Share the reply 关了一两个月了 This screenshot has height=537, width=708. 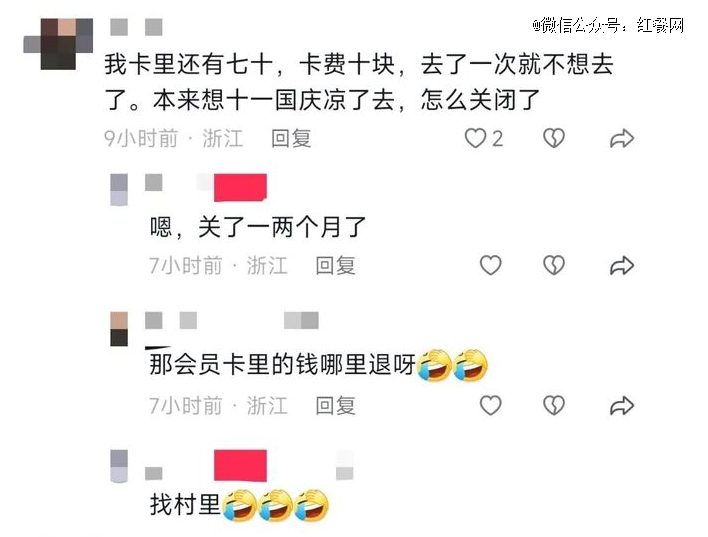click(x=622, y=266)
